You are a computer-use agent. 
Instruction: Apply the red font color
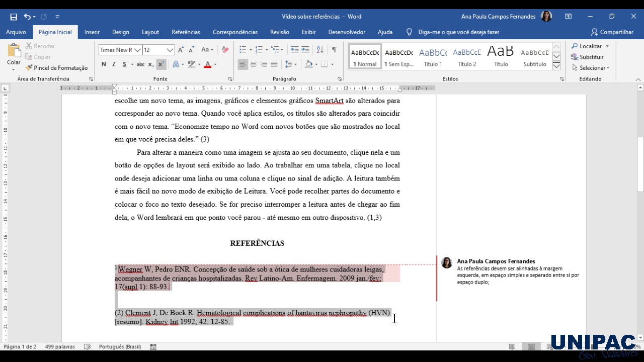click(x=207, y=64)
